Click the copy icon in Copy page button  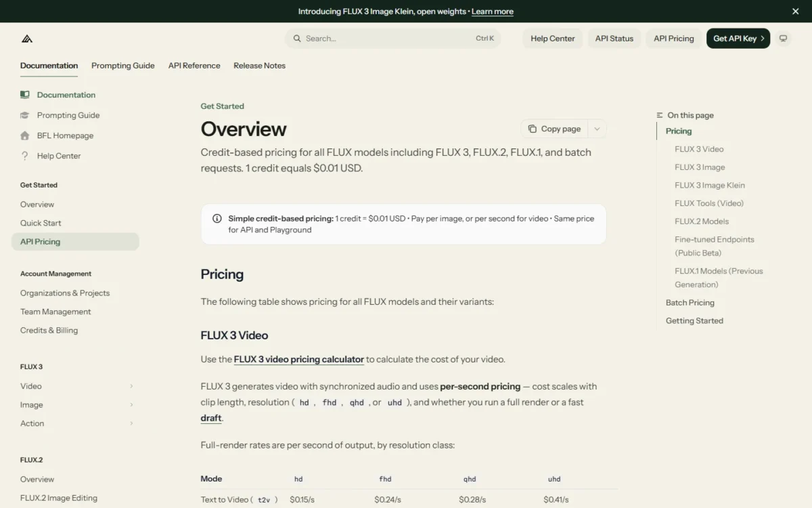click(533, 129)
